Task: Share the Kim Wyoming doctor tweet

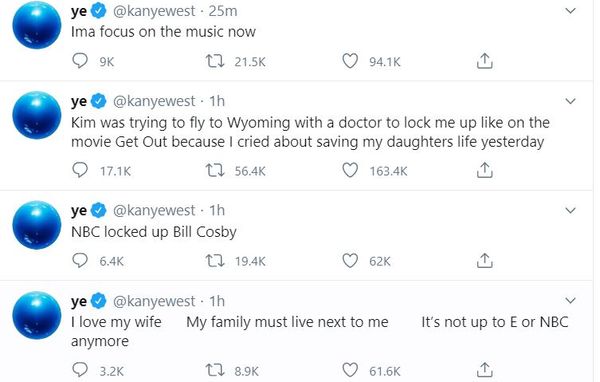Action: click(484, 170)
